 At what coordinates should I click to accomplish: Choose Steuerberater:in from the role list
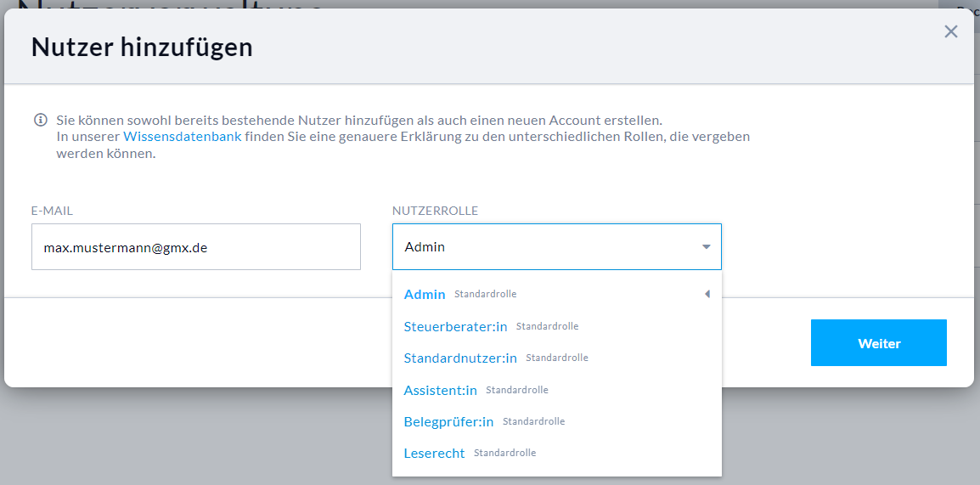coord(455,326)
